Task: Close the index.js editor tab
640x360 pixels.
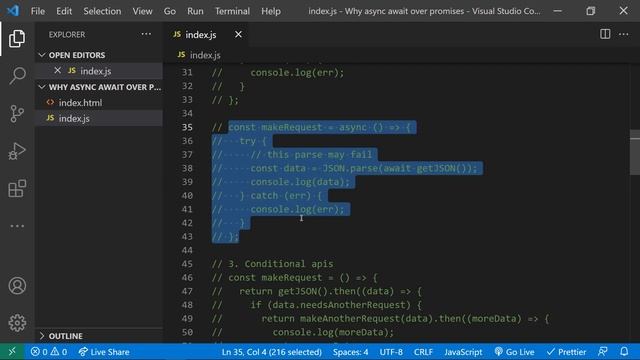Action: pos(238,35)
